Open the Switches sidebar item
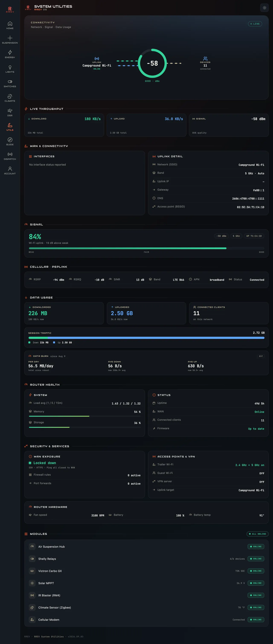Image resolution: width=273 pixels, height=644 pixels. click(x=10, y=83)
